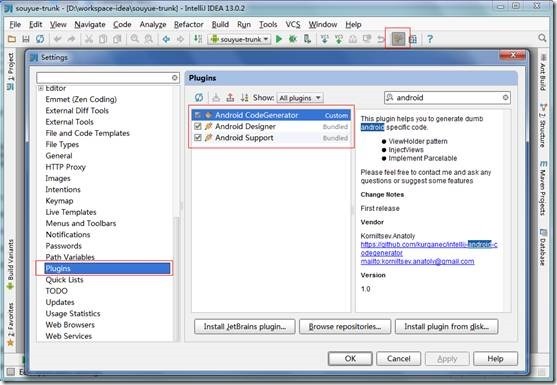557x385 pixels.
Task: Open the Build menu
Action: point(220,24)
